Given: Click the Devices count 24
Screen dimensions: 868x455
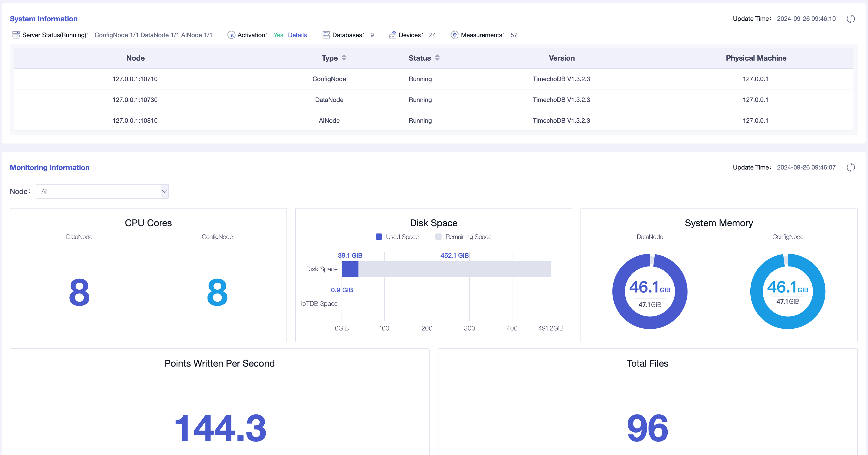Looking at the screenshot, I should tap(432, 35).
